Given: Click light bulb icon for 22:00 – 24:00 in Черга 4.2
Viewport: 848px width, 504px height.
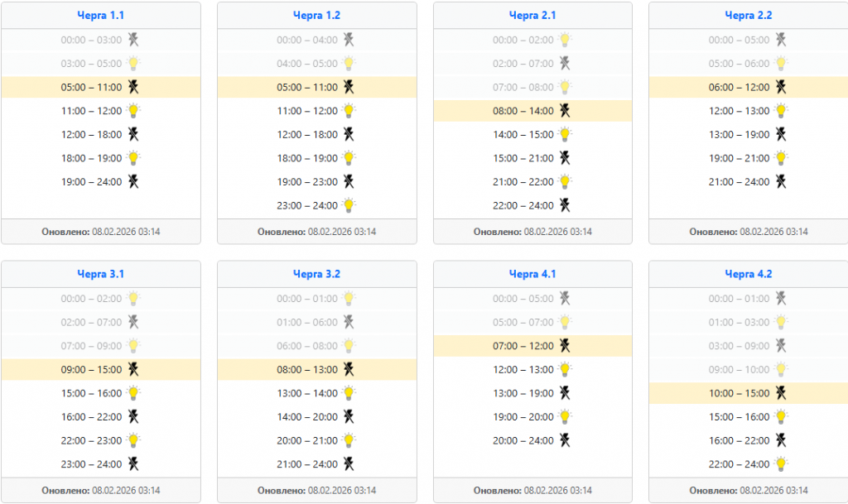Looking at the screenshot, I should click(781, 463).
